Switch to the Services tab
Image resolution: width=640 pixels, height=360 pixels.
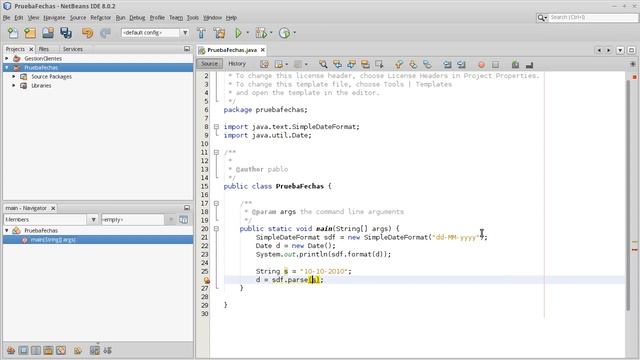(73, 49)
